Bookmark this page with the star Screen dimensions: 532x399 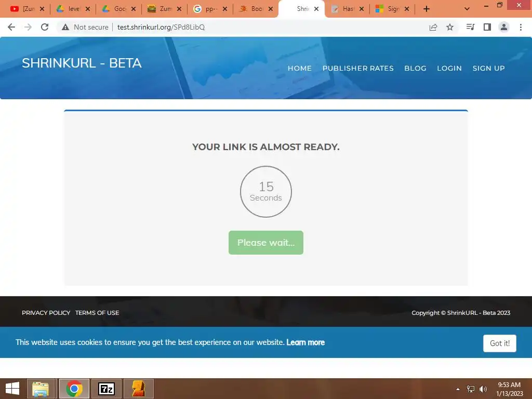point(450,27)
